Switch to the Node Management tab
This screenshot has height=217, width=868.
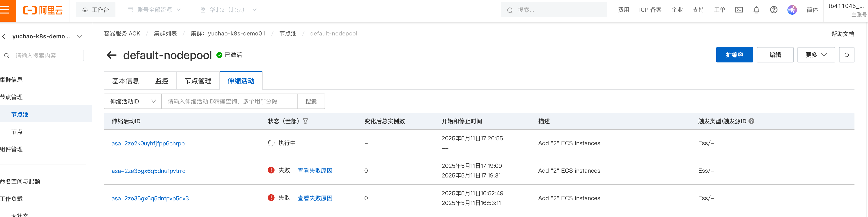[x=198, y=81]
